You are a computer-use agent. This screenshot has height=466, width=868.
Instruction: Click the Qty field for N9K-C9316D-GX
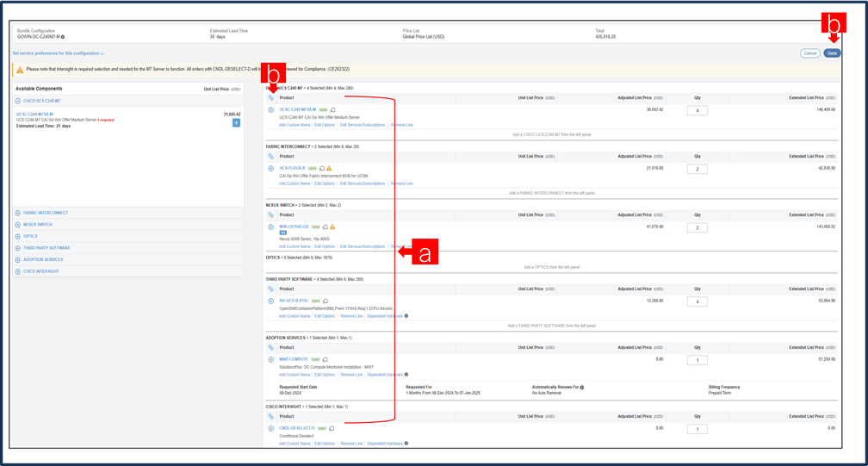click(697, 228)
